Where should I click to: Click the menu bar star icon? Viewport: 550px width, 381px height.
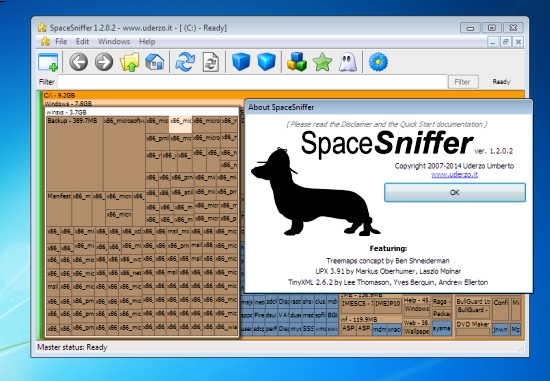click(x=45, y=41)
